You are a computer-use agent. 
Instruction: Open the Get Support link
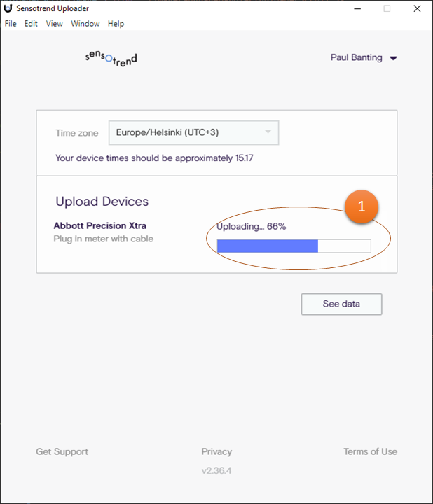click(62, 451)
